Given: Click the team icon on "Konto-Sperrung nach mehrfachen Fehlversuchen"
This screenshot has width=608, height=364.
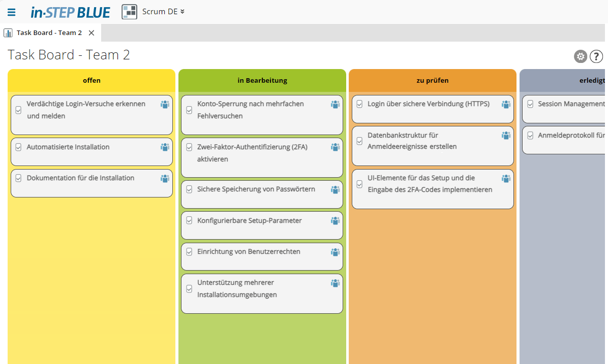Looking at the screenshot, I should tap(335, 104).
